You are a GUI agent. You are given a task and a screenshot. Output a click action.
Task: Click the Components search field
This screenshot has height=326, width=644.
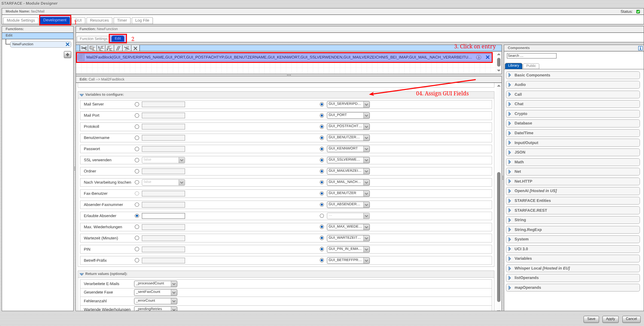pos(531,56)
